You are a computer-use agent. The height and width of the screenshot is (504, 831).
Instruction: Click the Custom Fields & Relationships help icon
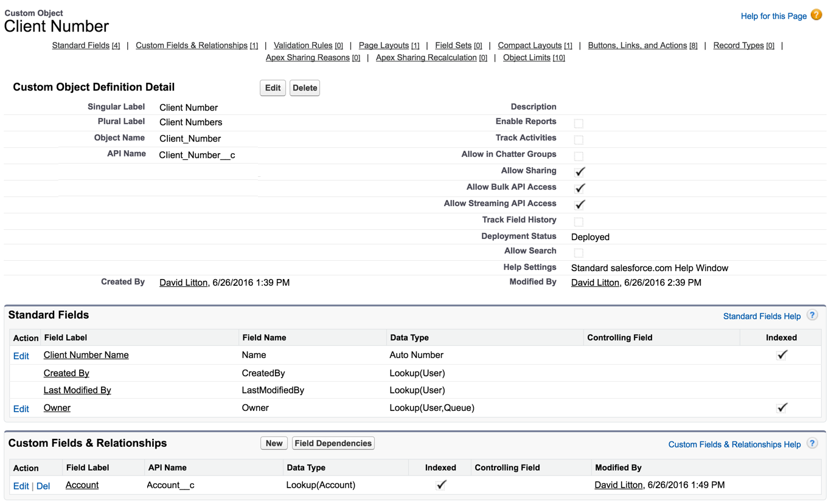click(x=812, y=443)
